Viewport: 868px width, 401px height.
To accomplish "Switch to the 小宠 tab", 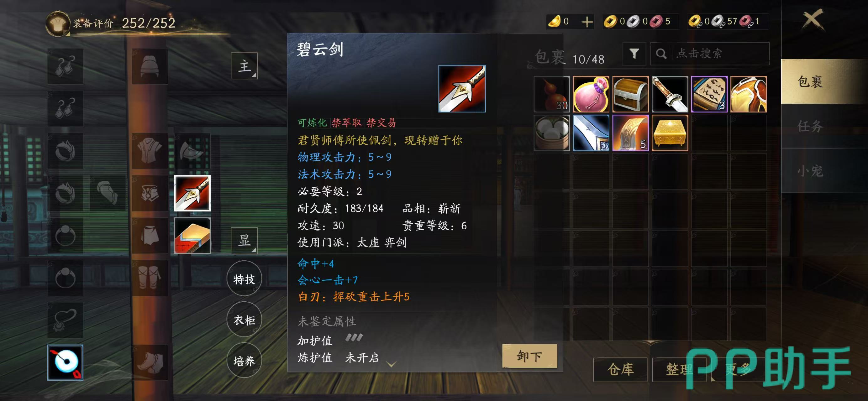I will click(x=810, y=171).
